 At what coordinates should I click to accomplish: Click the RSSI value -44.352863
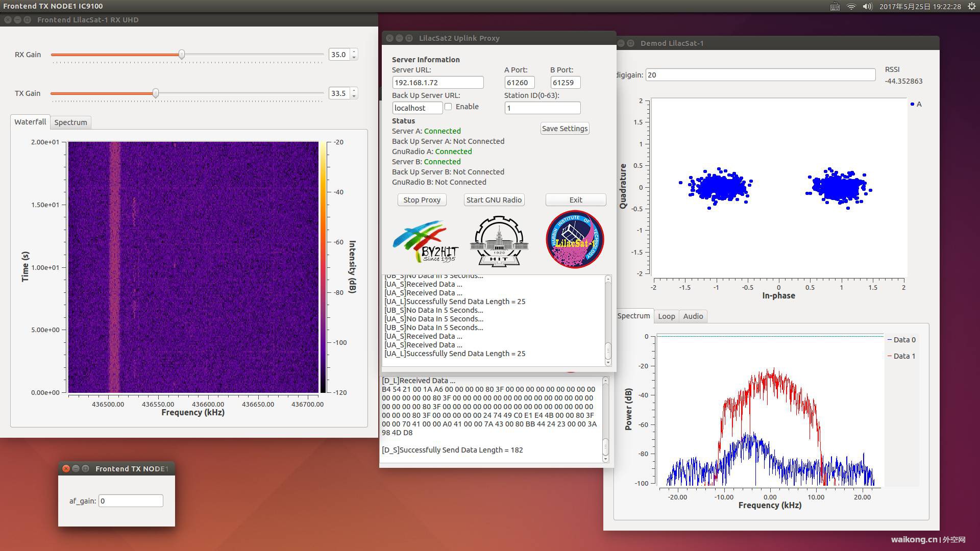coord(903,81)
